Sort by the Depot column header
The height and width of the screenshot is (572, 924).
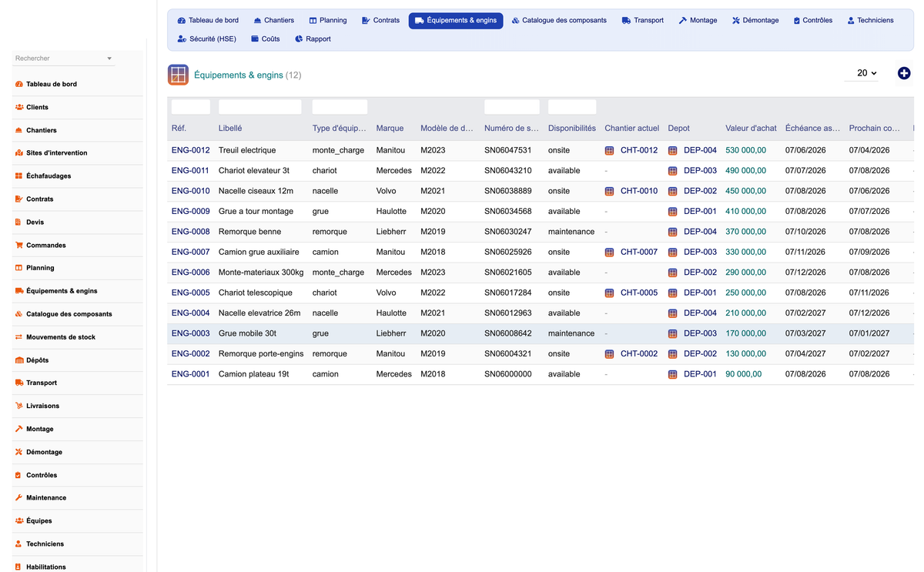[x=678, y=129]
